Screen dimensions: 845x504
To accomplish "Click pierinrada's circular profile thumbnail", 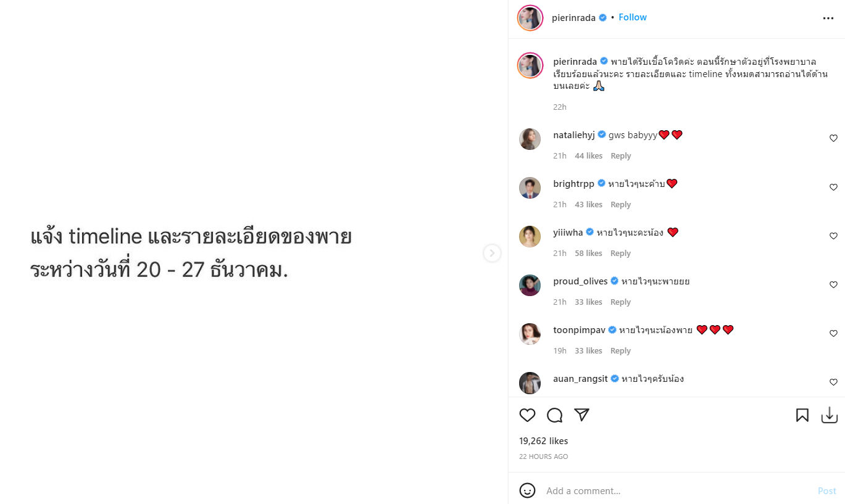I will click(x=530, y=19).
